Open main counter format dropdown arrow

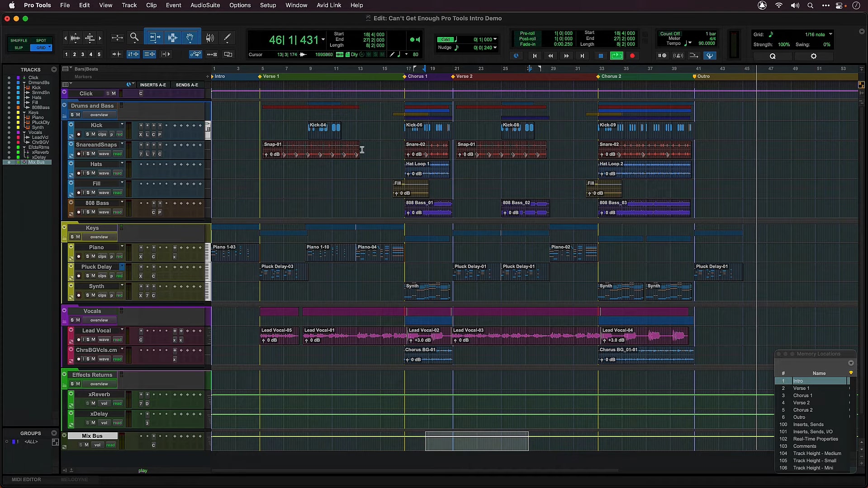[323, 40]
